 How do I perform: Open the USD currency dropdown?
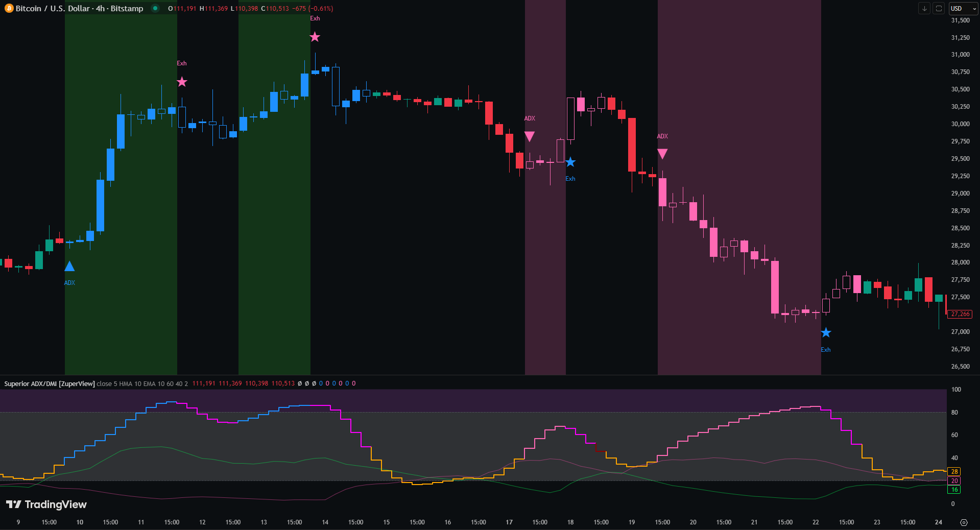point(963,8)
